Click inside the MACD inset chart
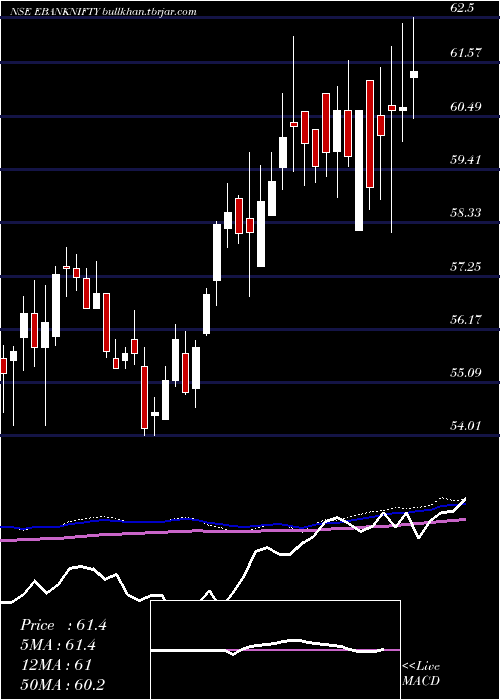 pos(275,650)
